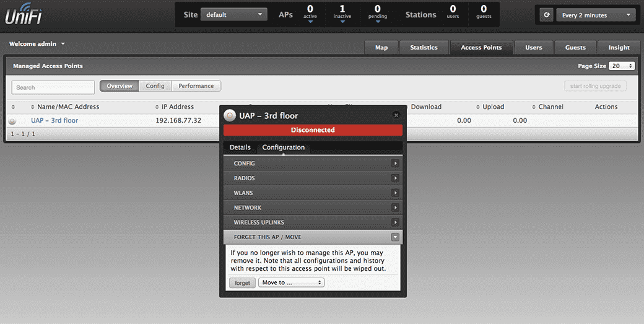The image size is (644, 324).
Task: Click the inactive APs indicator arrow
Action: pos(342,22)
